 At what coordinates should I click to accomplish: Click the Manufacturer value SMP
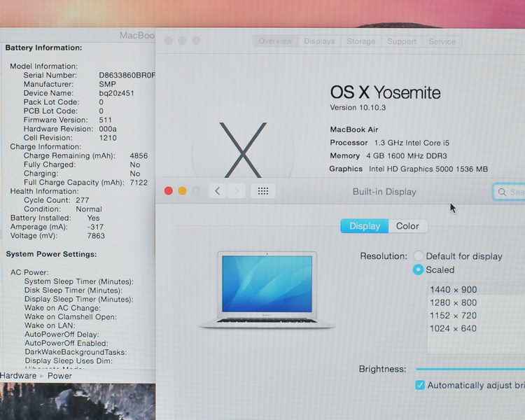pos(107,84)
